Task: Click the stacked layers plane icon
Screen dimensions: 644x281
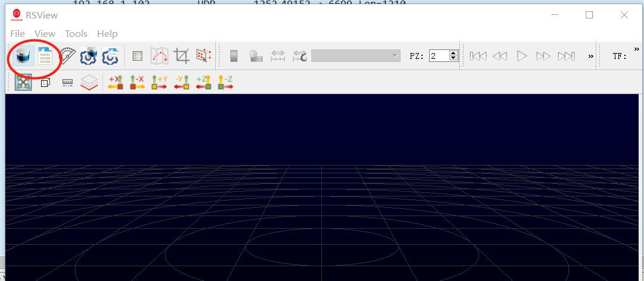Action: [x=89, y=83]
